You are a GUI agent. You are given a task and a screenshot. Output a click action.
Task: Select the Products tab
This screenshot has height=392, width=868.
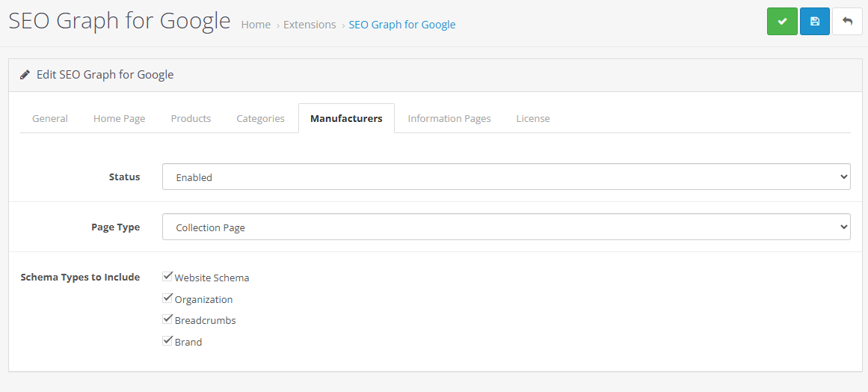pyautogui.click(x=191, y=118)
